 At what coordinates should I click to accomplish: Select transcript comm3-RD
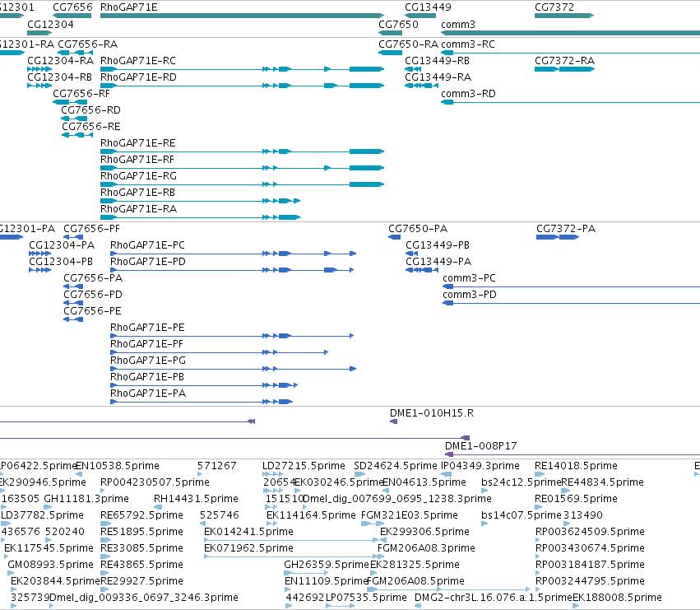(x=571, y=102)
